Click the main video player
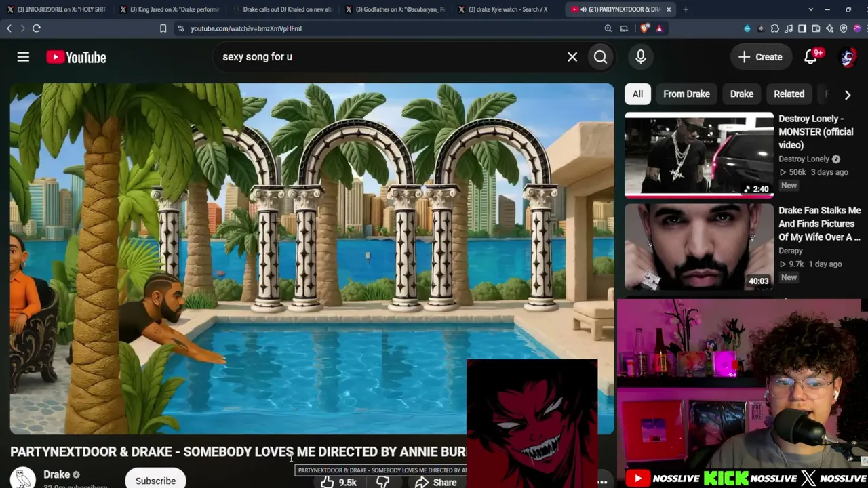 tap(312, 258)
